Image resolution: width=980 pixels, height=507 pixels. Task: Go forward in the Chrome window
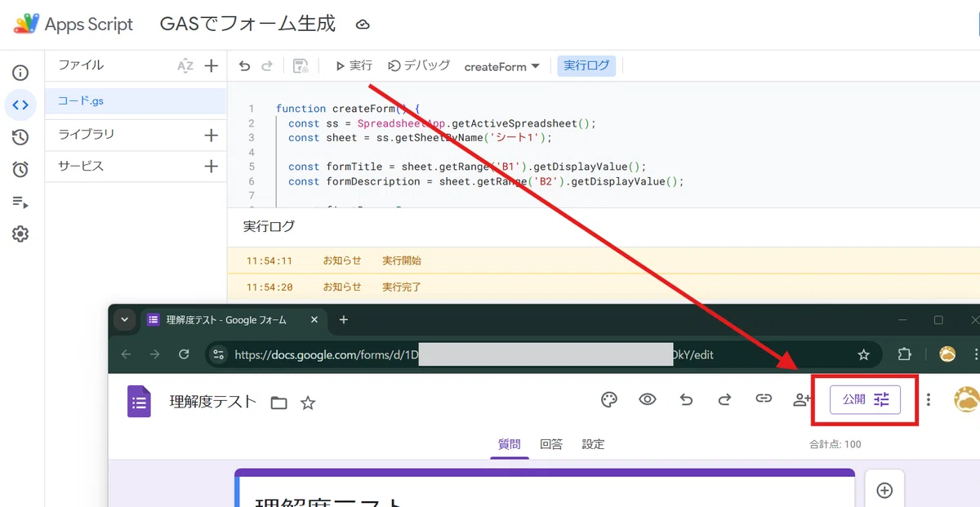(155, 354)
